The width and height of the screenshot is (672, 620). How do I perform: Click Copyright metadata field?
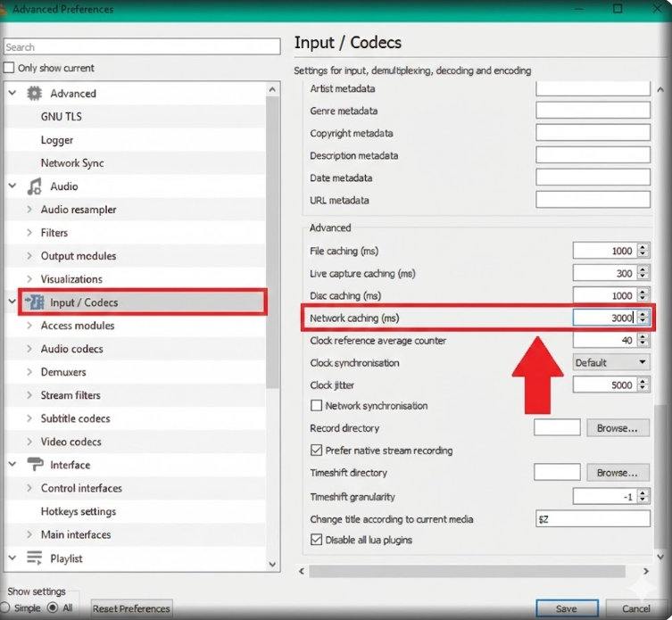click(593, 132)
